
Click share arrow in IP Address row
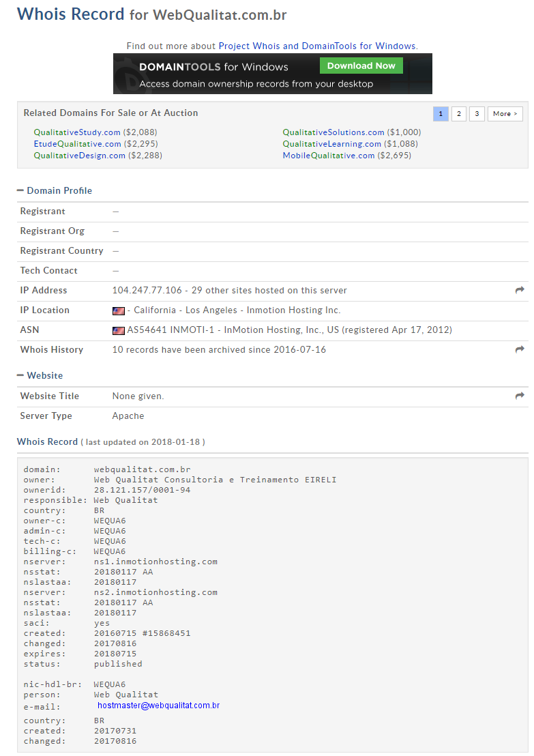[520, 290]
